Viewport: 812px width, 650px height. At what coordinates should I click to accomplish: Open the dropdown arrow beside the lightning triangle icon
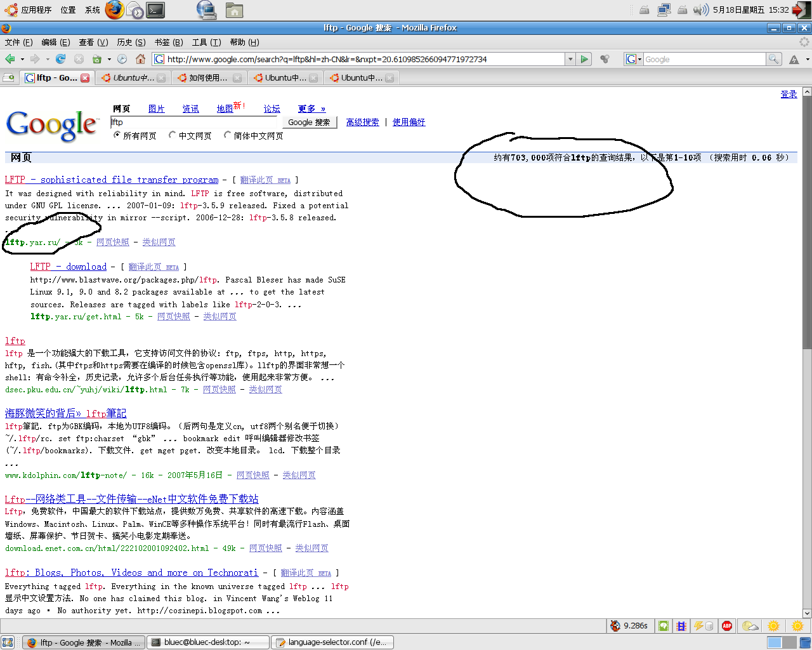[807, 59]
